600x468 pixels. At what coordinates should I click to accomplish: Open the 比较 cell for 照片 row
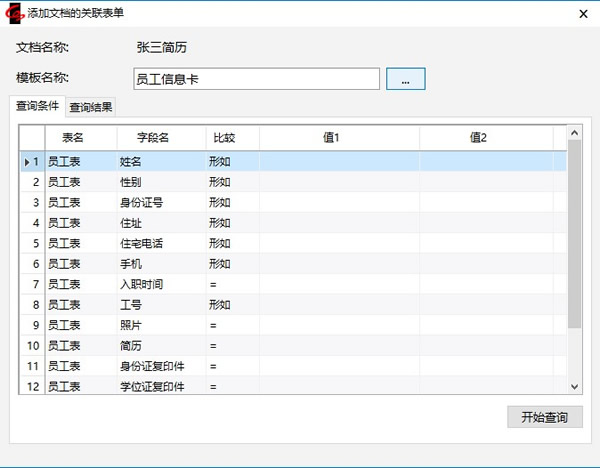(231, 326)
